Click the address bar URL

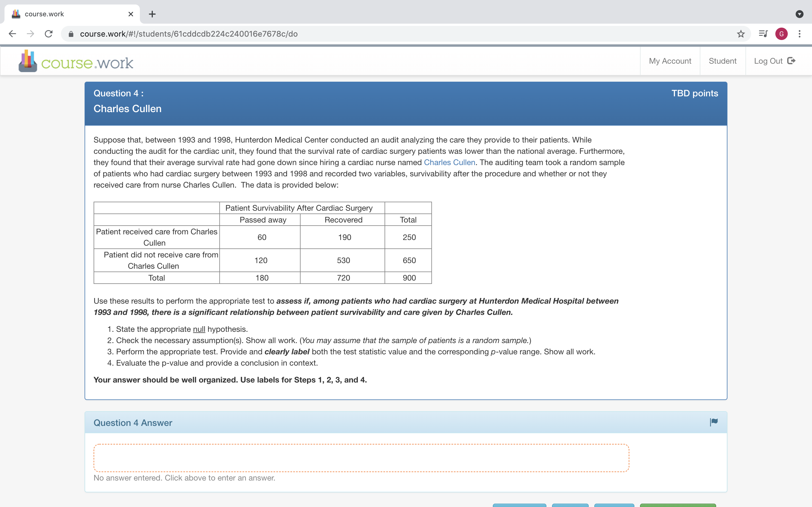(x=189, y=34)
